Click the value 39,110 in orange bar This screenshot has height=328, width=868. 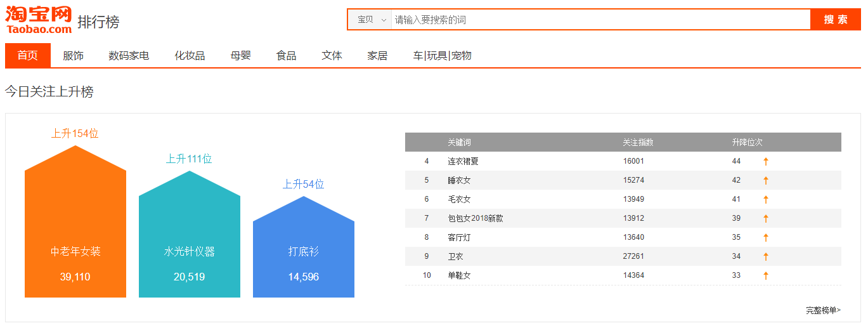click(75, 277)
